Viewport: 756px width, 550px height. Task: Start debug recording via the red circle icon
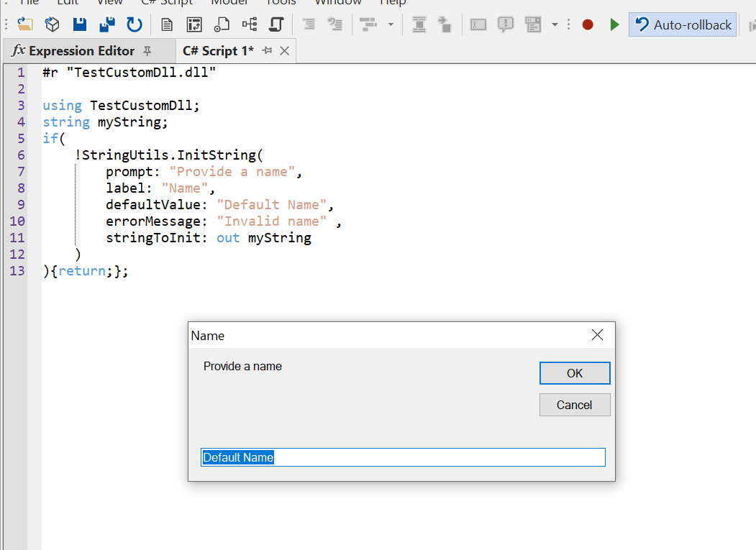click(x=587, y=24)
